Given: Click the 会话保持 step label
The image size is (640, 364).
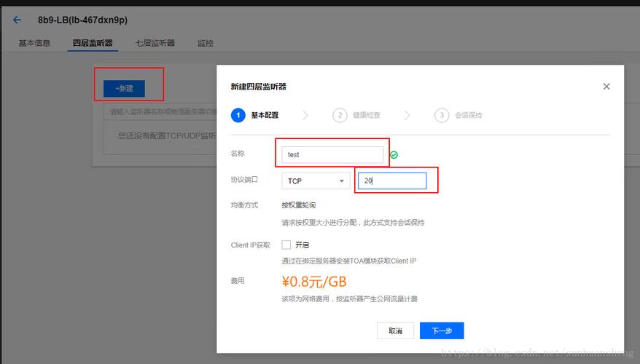Looking at the screenshot, I should tap(469, 115).
